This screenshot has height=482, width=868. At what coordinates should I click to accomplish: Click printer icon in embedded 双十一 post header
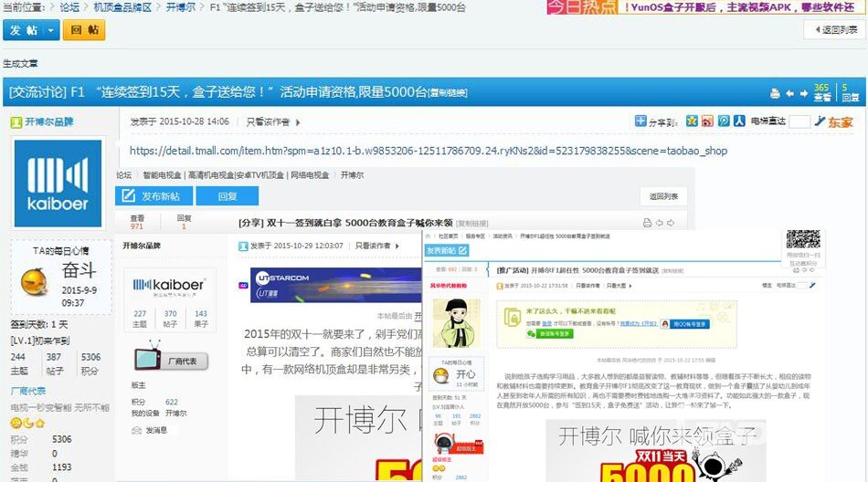pyautogui.click(x=647, y=223)
